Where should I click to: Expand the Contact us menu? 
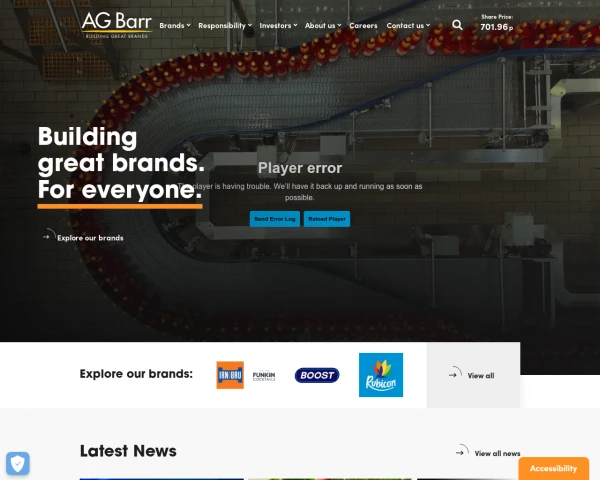(408, 26)
